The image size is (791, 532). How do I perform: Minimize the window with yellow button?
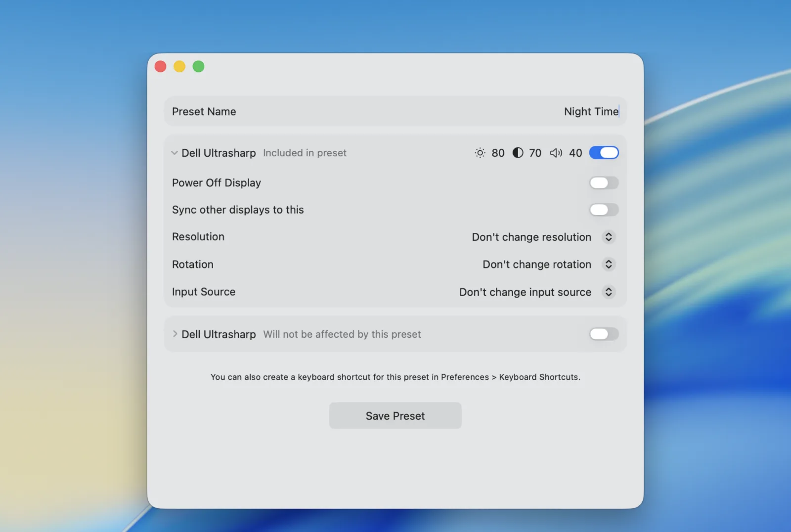179,66
